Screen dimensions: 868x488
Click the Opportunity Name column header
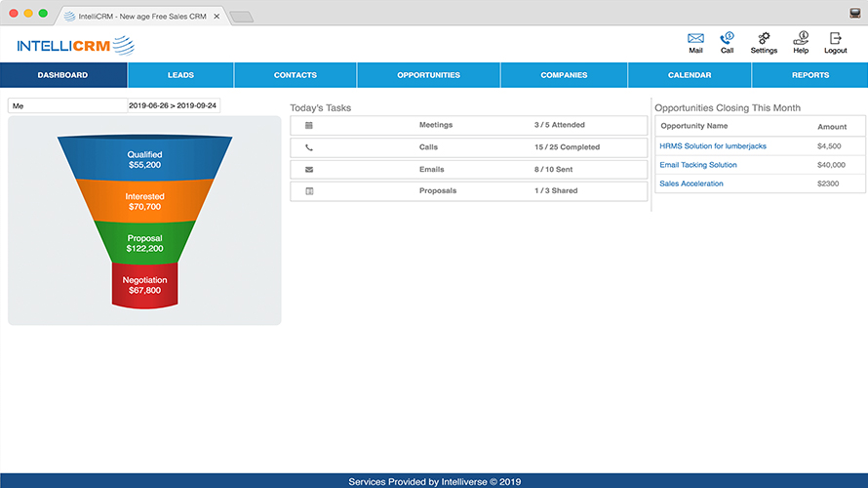[693, 126]
